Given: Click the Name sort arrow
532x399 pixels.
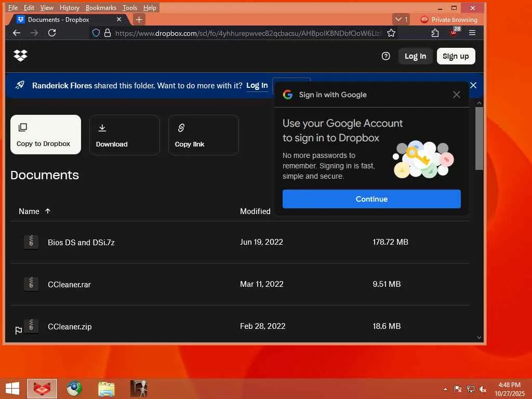Looking at the screenshot, I should [x=47, y=211].
